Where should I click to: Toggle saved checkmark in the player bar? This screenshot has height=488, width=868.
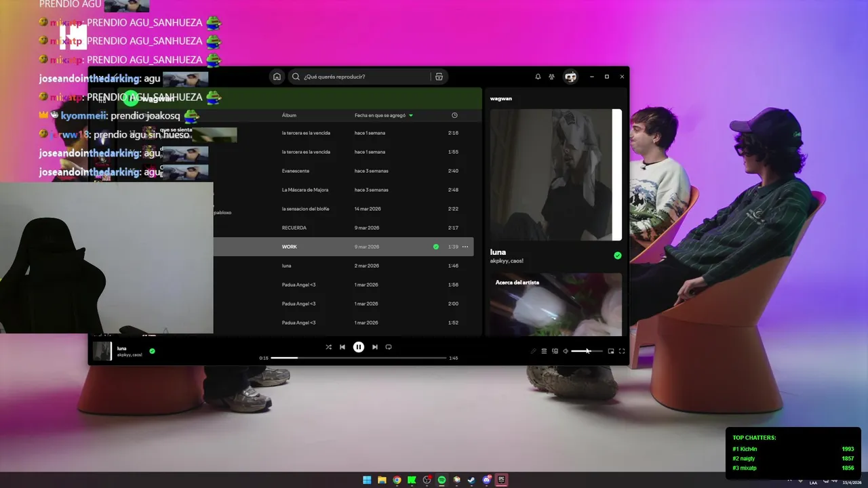(152, 351)
